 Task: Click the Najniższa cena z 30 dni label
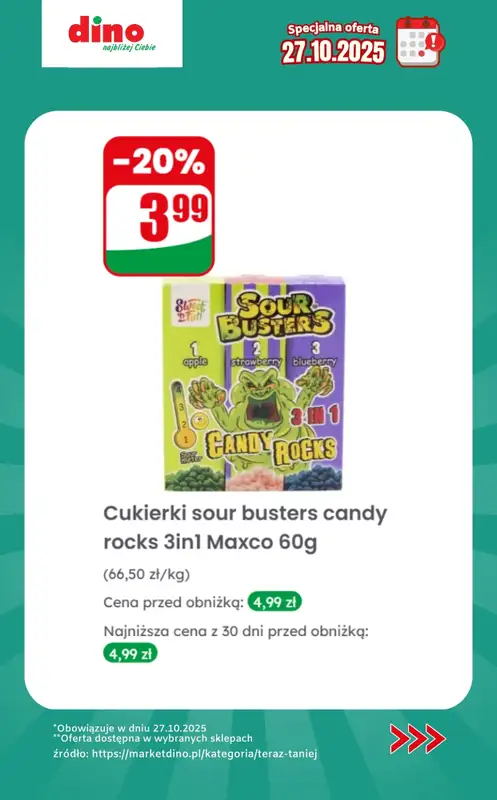pos(236,631)
